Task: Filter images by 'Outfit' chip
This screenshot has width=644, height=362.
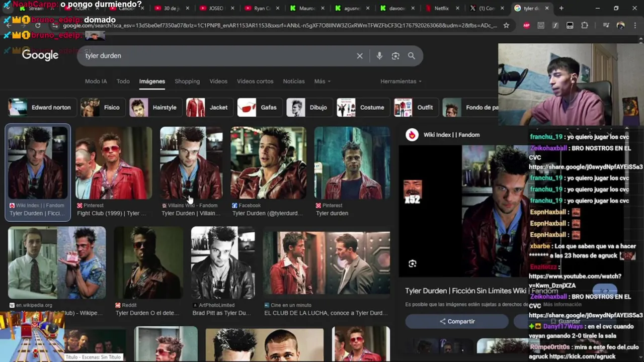Action: click(x=417, y=108)
